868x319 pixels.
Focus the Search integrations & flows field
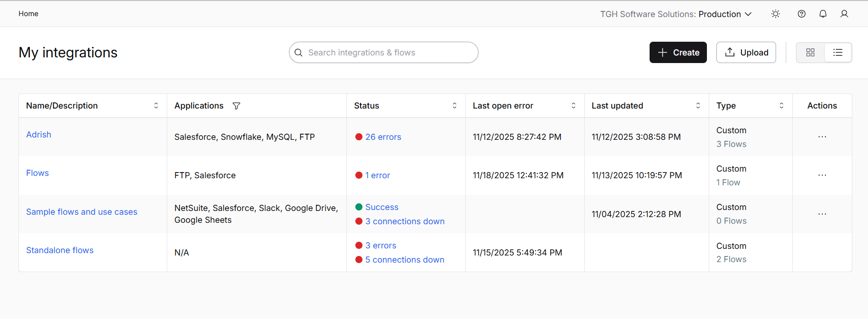384,53
